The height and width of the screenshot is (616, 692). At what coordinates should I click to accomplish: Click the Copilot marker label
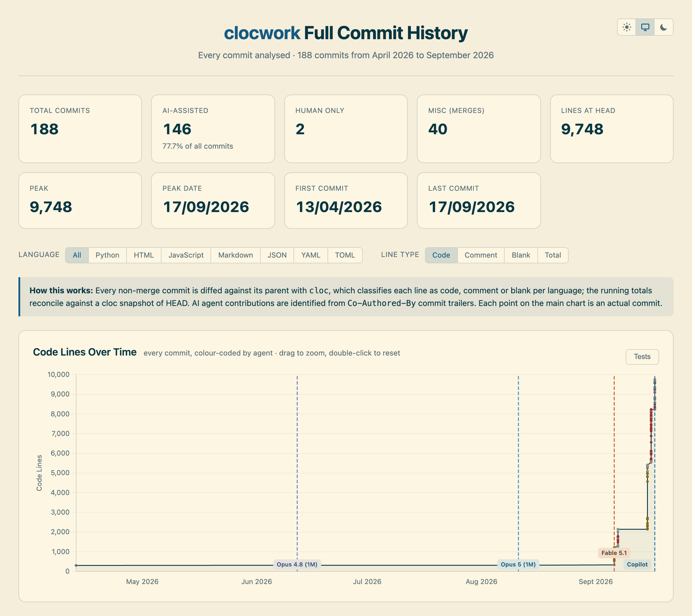(x=637, y=564)
